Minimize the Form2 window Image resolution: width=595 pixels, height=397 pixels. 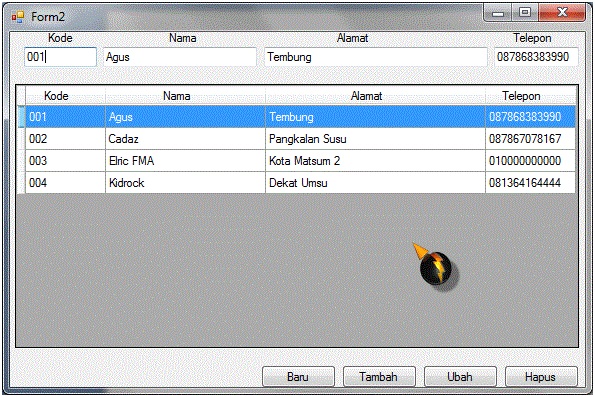[498, 13]
